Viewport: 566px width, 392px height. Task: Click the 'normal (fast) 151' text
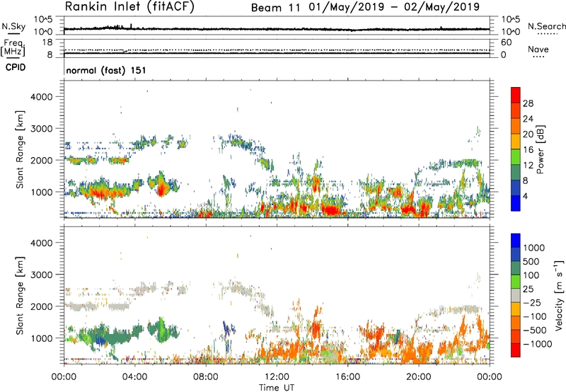point(106,70)
